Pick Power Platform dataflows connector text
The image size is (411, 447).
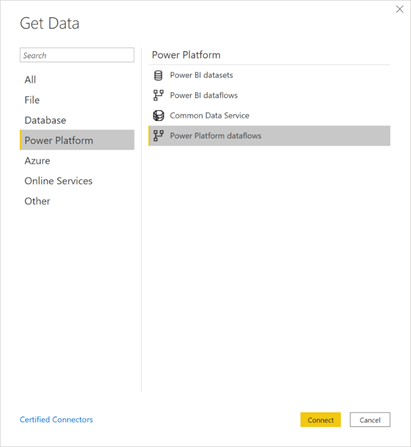[215, 136]
